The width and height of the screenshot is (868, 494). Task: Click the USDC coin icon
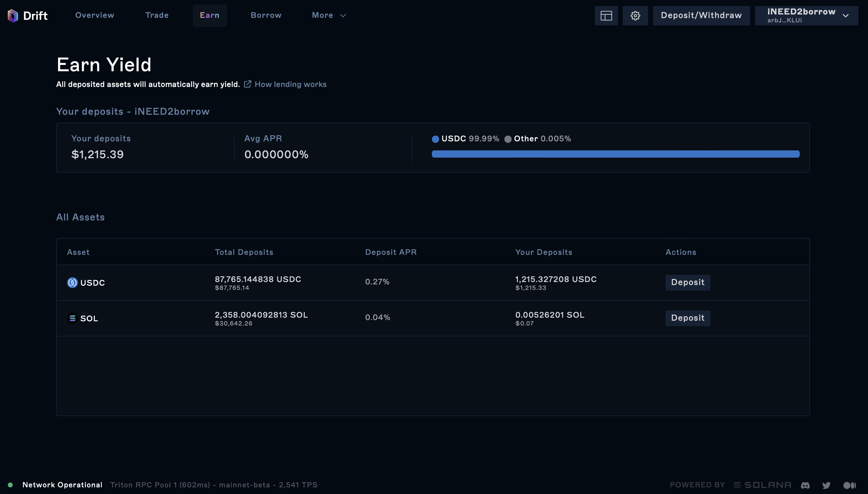[72, 283]
